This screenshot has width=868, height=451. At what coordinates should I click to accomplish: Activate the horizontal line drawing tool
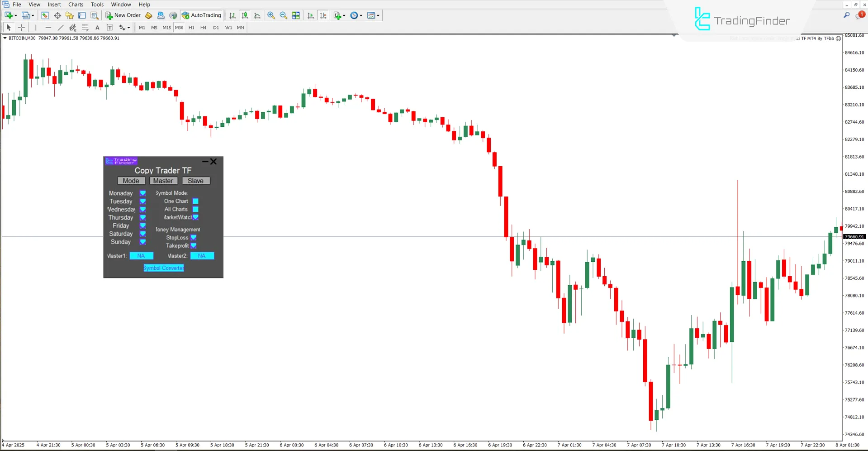point(48,28)
